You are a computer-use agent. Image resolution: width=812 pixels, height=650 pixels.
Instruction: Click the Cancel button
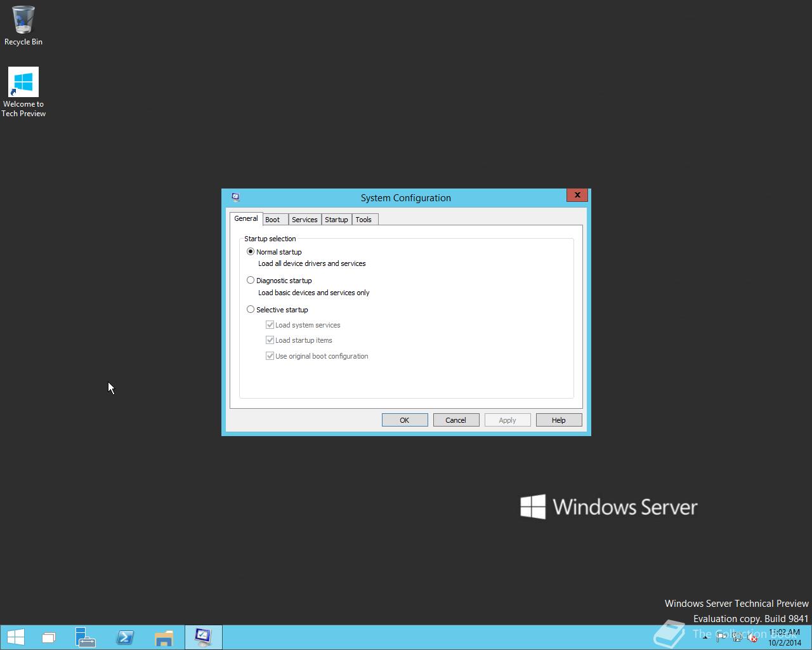pos(456,420)
